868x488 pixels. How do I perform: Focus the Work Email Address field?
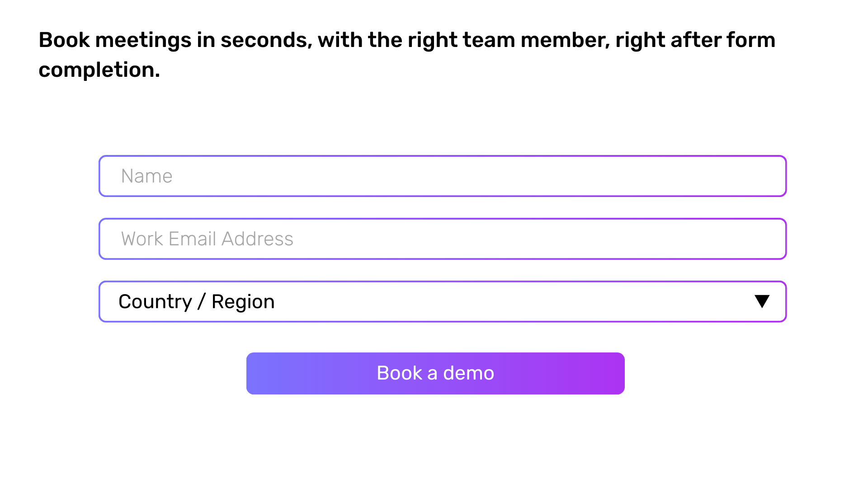click(x=442, y=239)
